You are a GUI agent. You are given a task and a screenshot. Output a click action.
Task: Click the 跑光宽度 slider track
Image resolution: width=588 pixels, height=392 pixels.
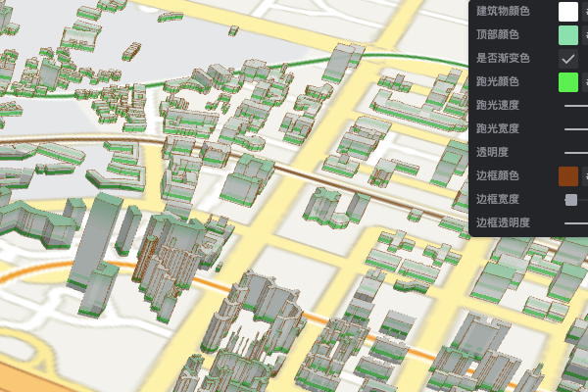tap(576, 128)
